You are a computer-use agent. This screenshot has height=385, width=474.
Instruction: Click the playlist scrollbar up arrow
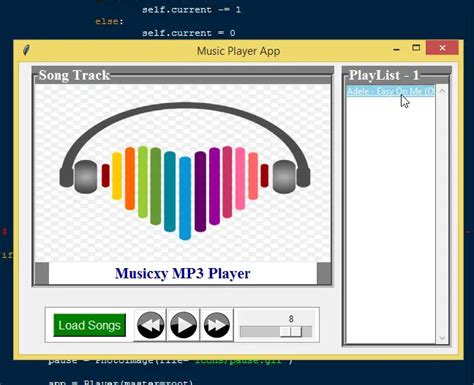(x=442, y=91)
